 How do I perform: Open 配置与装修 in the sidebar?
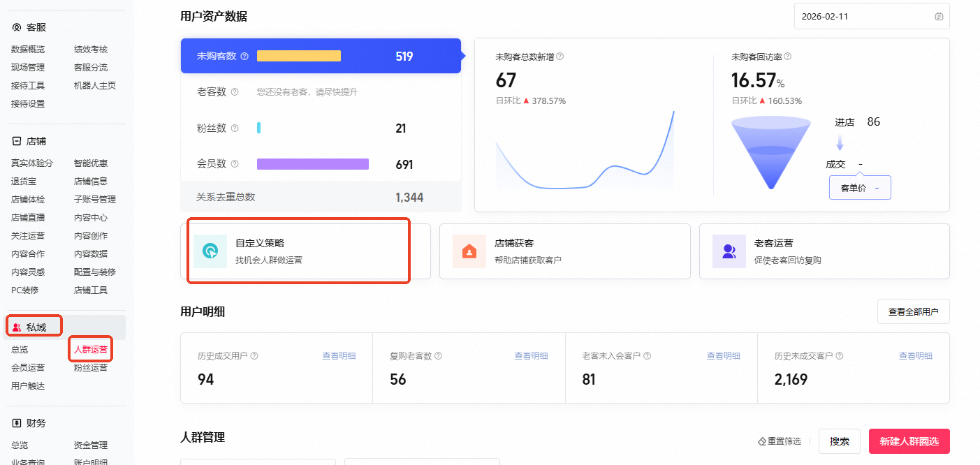point(95,272)
